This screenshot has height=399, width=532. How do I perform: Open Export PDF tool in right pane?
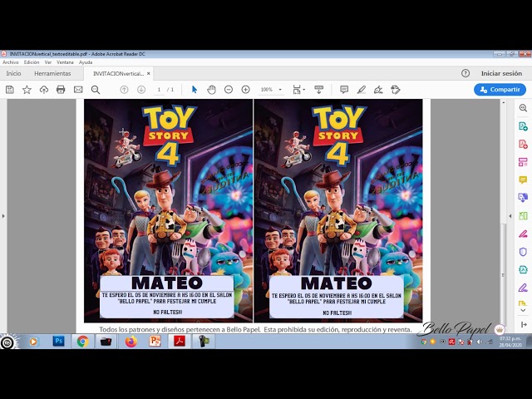tap(523, 126)
